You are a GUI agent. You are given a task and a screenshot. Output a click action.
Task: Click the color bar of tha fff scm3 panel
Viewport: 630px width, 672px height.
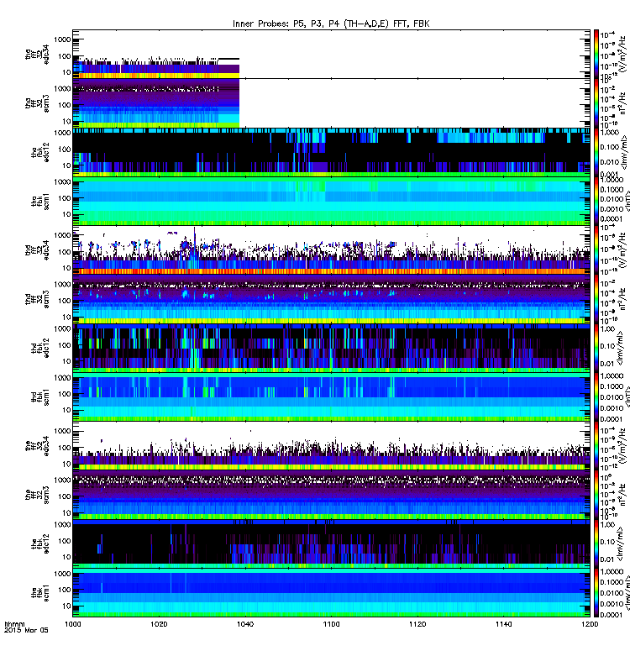[596, 102]
